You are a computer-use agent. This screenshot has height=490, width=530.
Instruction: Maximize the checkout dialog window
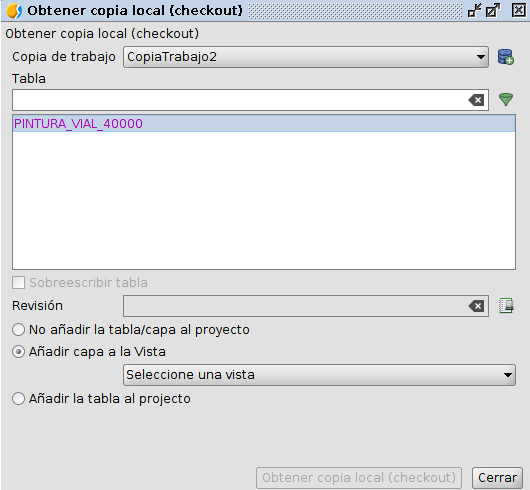(493, 10)
